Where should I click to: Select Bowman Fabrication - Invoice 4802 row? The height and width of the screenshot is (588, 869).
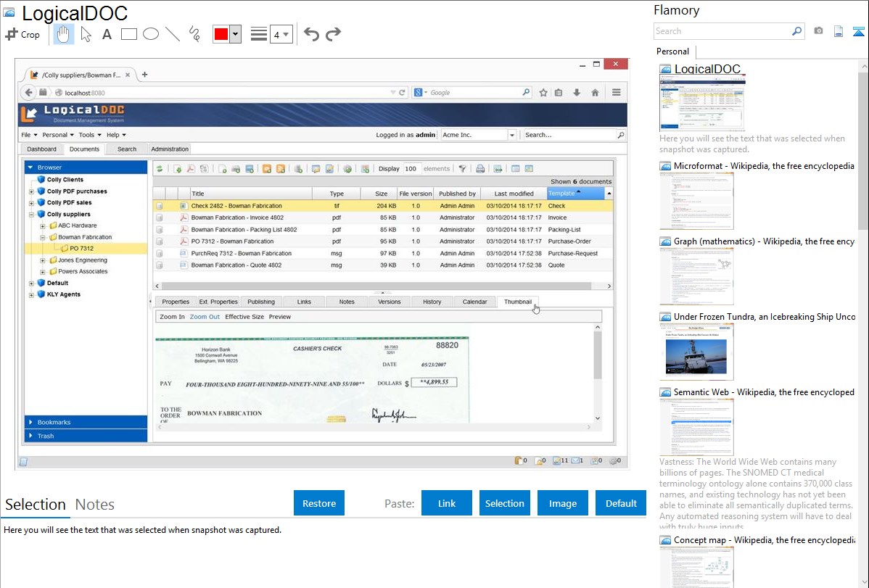383,218
